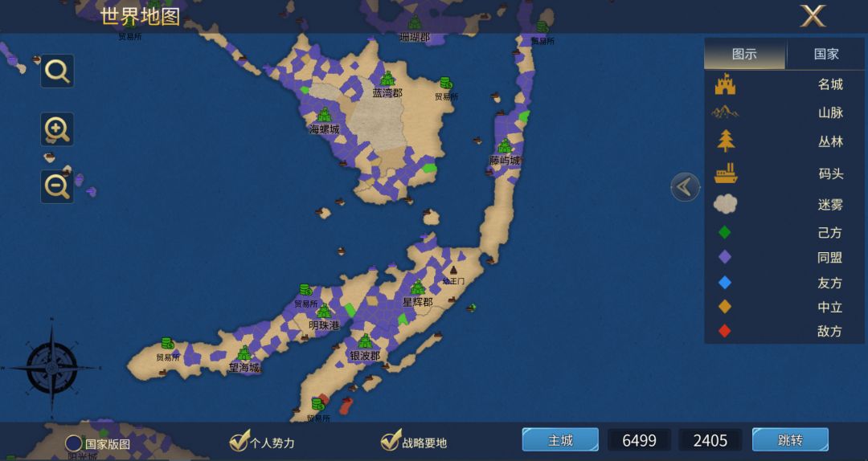Select the 海螺城 city icon

tap(325, 115)
